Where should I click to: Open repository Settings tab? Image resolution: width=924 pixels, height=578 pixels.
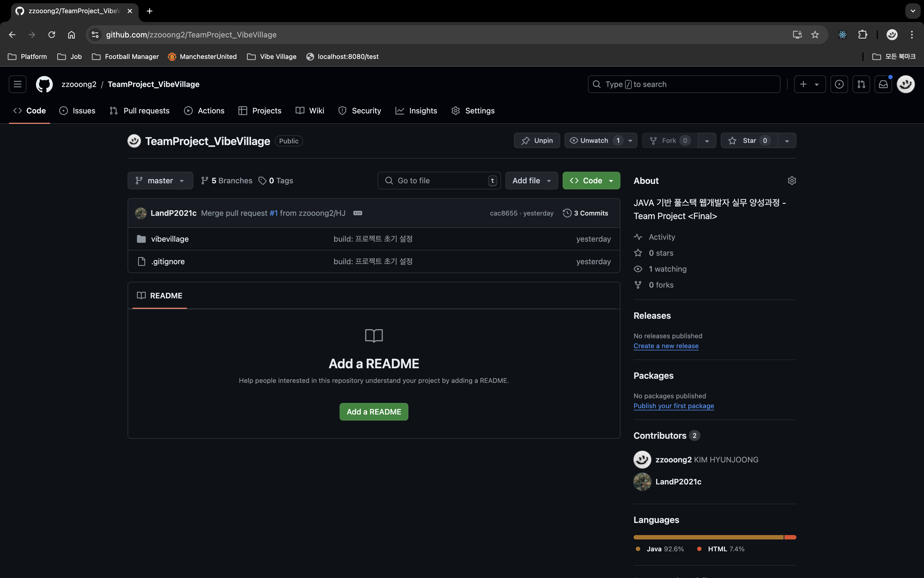click(x=473, y=111)
